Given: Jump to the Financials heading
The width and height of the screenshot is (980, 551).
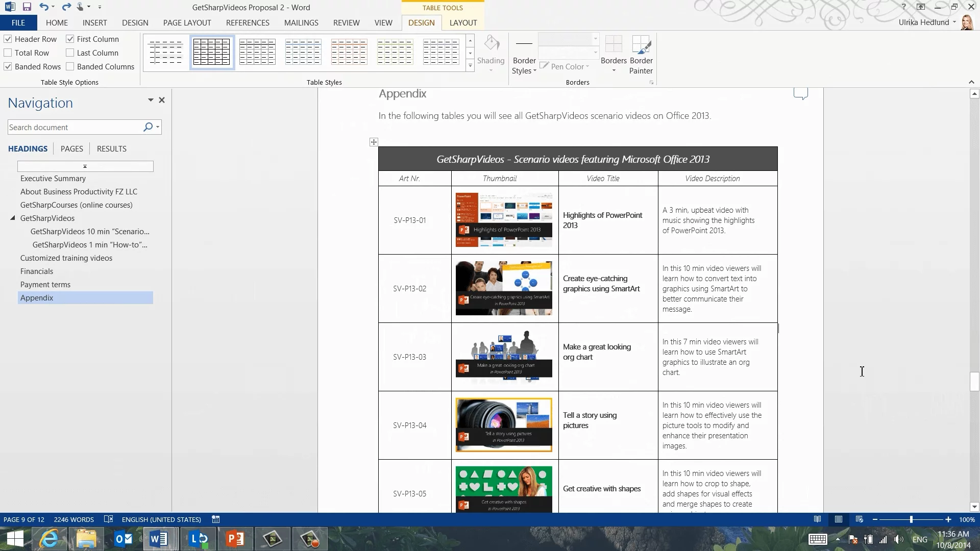Looking at the screenshot, I should pyautogui.click(x=37, y=271).
